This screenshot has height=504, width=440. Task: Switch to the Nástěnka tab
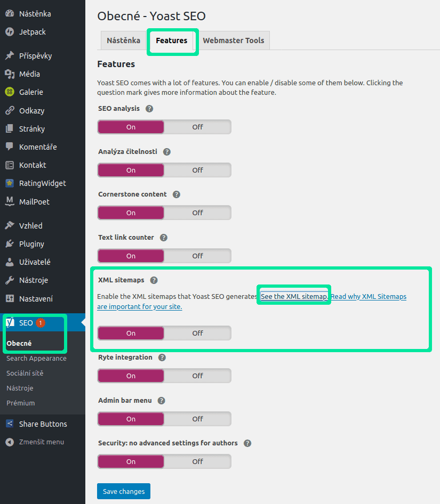click(124, 40)
